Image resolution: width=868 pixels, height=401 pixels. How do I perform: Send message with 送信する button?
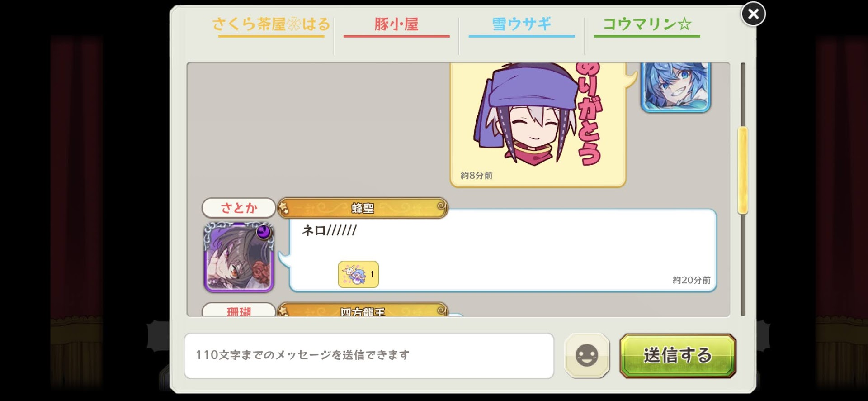click(x=678, y=355)
